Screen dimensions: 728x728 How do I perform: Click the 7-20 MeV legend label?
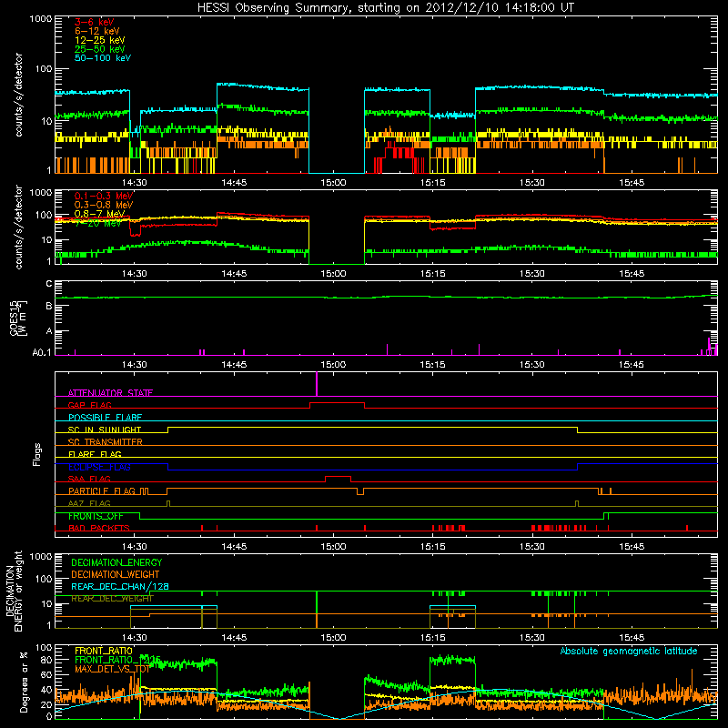click(98, 223)
